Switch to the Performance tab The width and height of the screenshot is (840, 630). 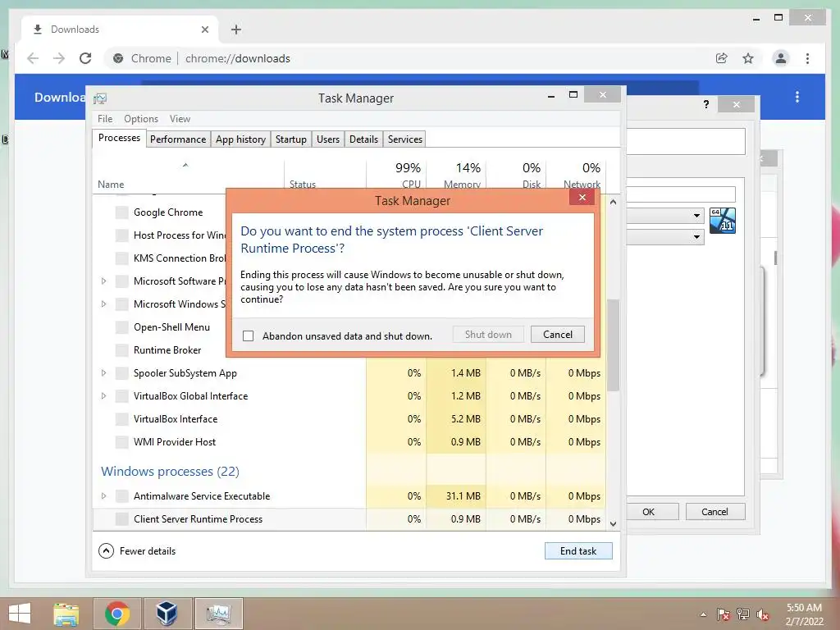pyautogui.click(x=178, y=139)
